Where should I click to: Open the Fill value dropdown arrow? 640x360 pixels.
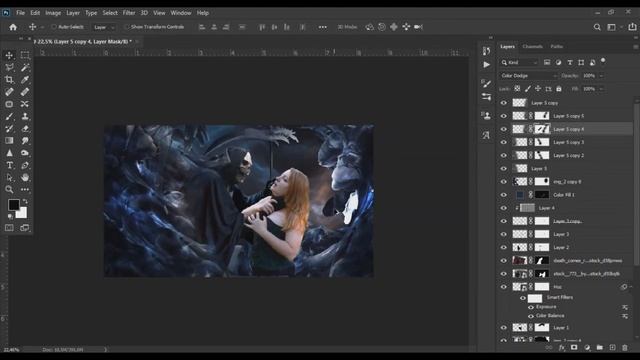pyautogui.click(x=601, y=89)
